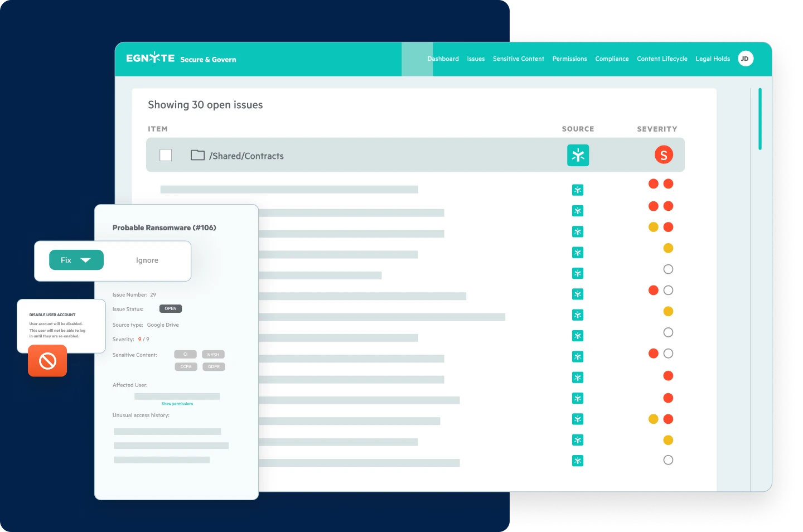The width and height of the screenshot is (803, 532).
Task: Click the red S severity badge
Action: click(664, 155)
